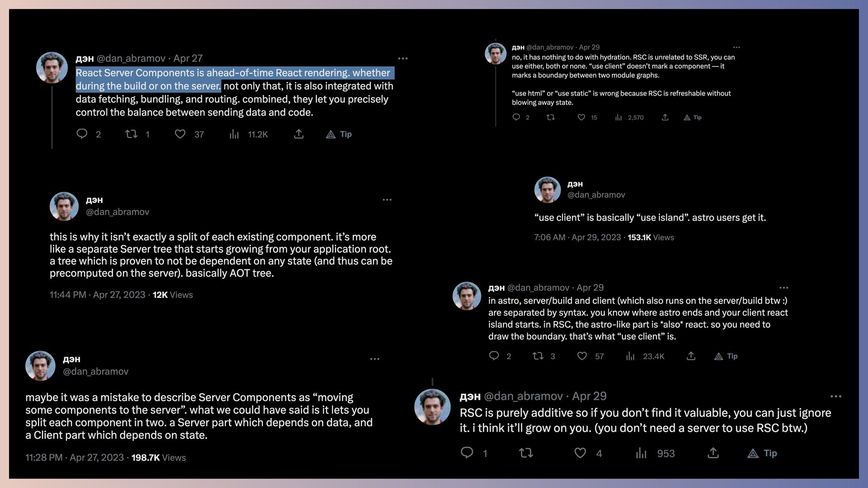Like the astro tweet with 57 likes
The height and width of the screenshot is (488, 868).
tap(582, 356)
